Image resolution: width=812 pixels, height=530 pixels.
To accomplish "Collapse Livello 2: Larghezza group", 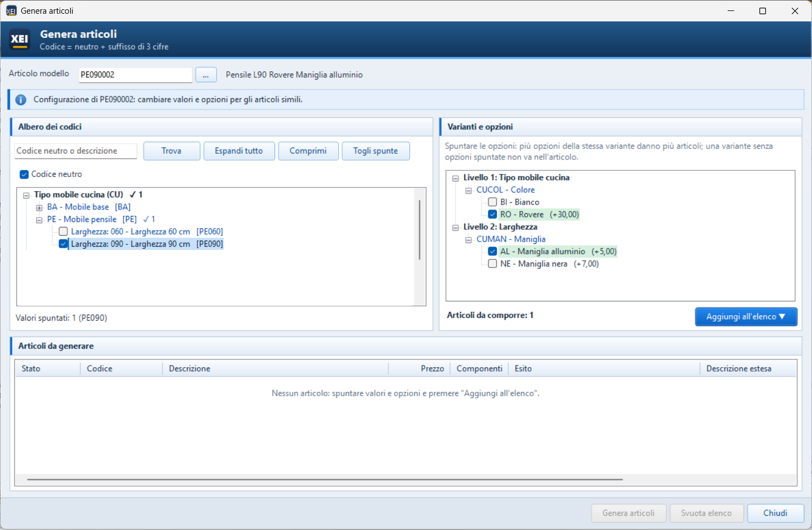I will (455, 227).
